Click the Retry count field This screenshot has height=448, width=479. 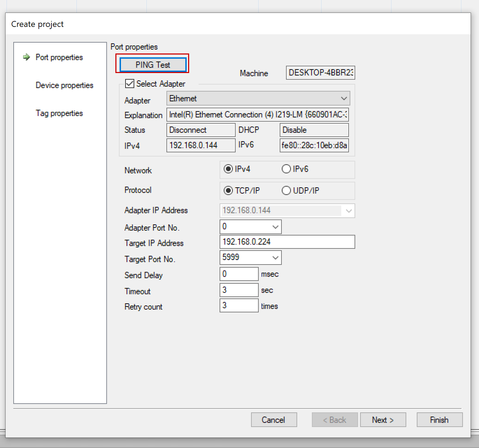[x=239, y=305]
